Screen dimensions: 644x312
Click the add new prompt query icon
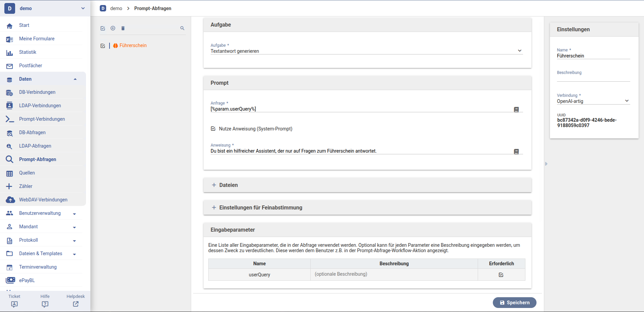113,28
